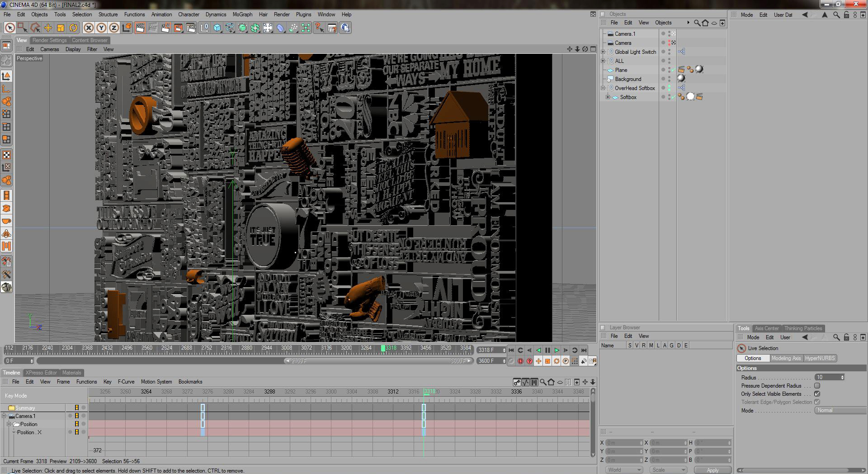
Task: Open the F-Curve menu in timeline
Action: click(x=126, y=382)
